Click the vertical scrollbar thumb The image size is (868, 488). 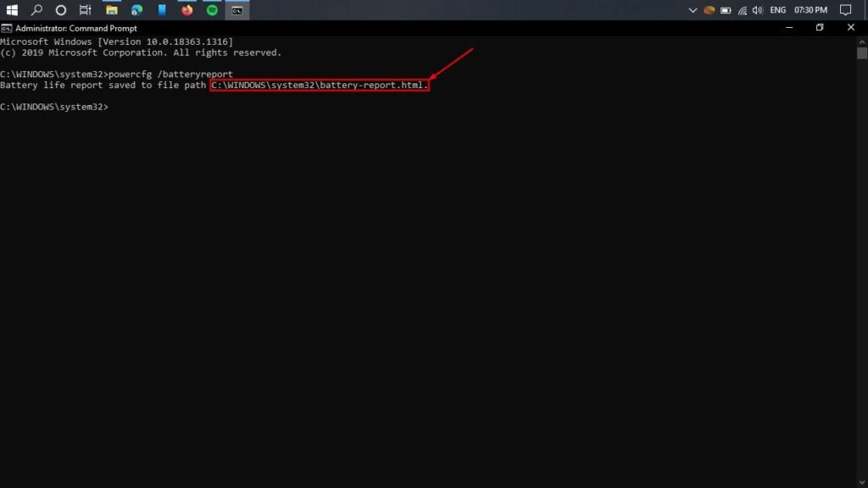click(862, 53)
